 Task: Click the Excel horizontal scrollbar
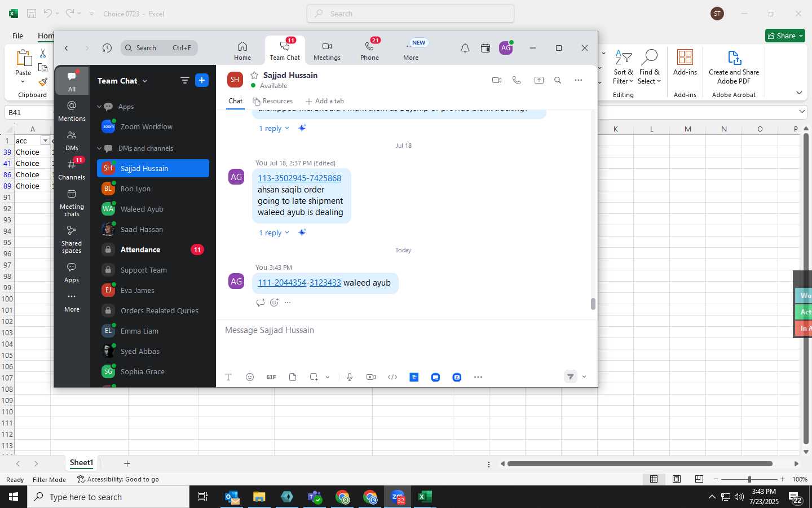click(x=639, y=463)
